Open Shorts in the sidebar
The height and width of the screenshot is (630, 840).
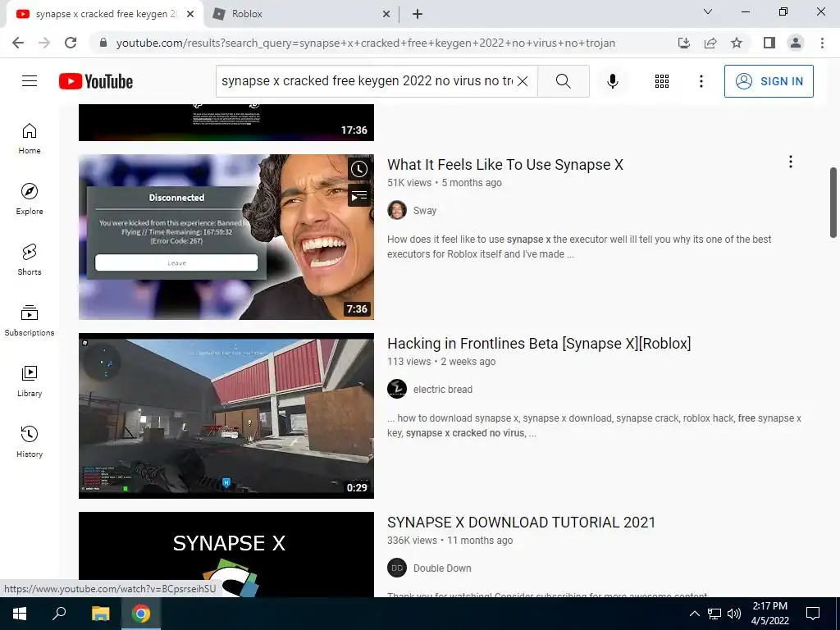click(30, 260)
